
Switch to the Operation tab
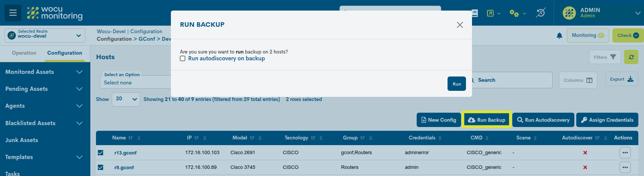pos(24,53)
